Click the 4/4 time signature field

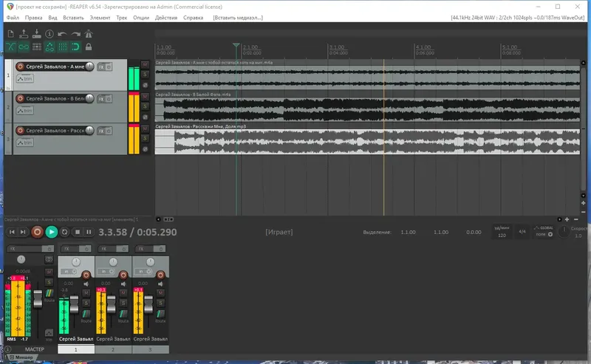pos(522,231)
